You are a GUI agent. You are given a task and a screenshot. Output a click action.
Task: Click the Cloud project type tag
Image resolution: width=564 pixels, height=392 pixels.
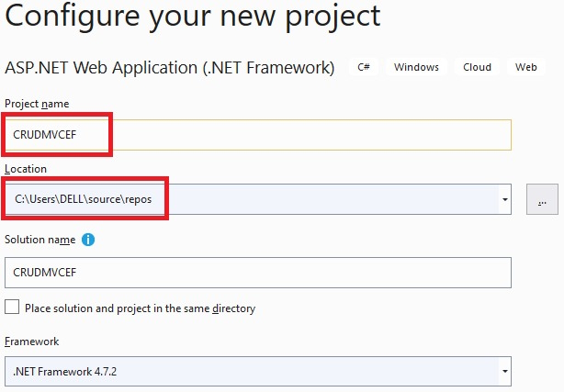tap(477, 67)
